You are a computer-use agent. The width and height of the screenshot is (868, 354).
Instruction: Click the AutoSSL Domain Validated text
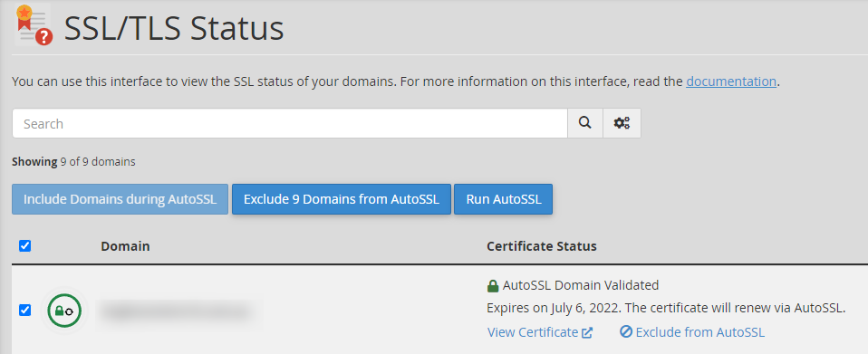(581, 285)
